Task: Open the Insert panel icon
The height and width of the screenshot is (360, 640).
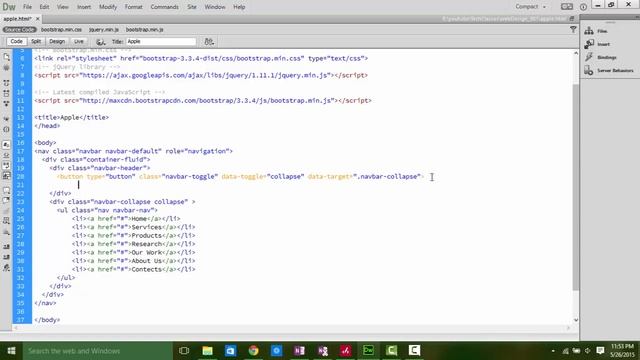Action: [x=589, y=44]
